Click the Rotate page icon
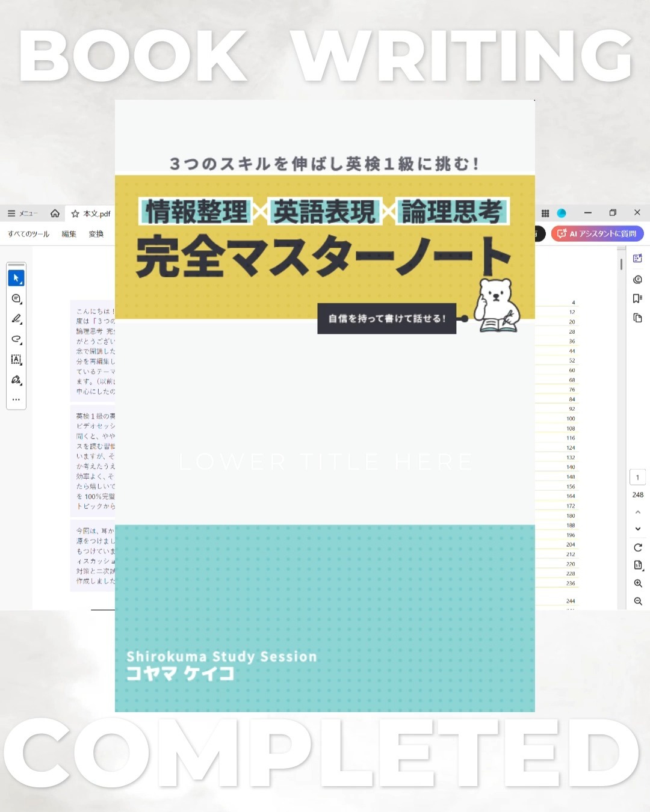 637,547
